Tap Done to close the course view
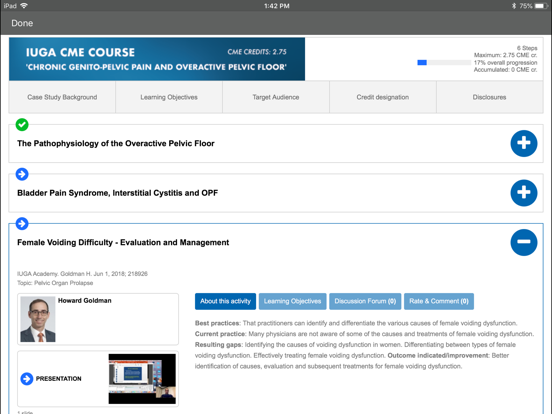The height and width of the screenshot is (414, 552). tap(22, 23)
